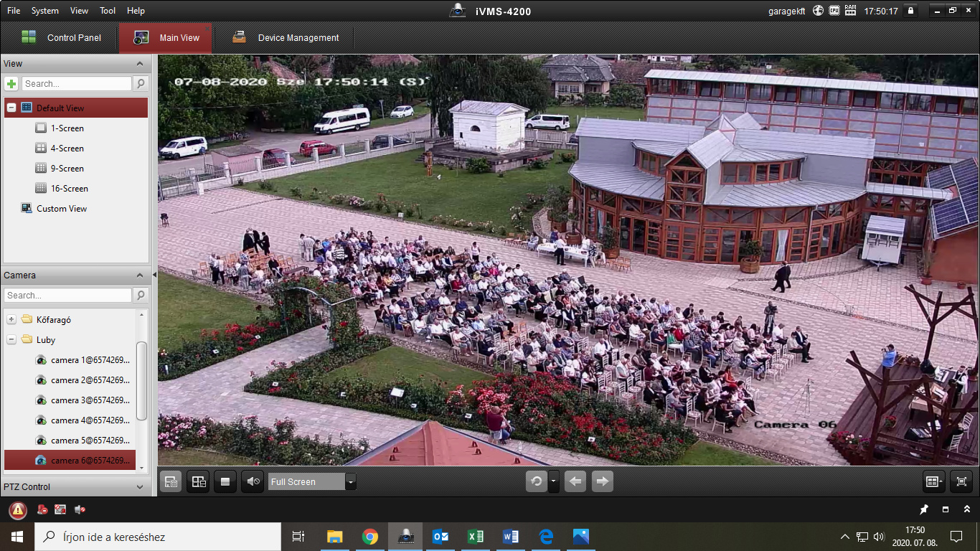This screenshot has width=980, height=551.
Task: Add a new view with plus button
Action: [x=11, y=84]
